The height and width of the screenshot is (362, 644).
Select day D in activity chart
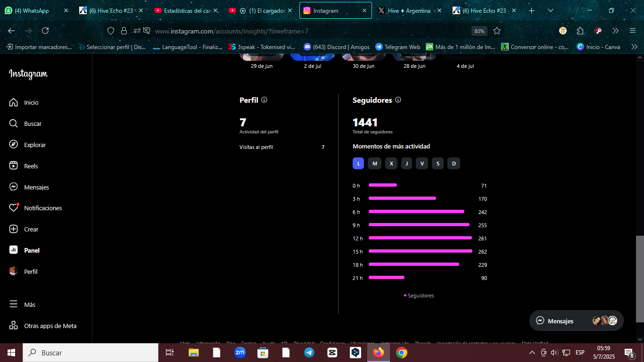click(454, 164)
